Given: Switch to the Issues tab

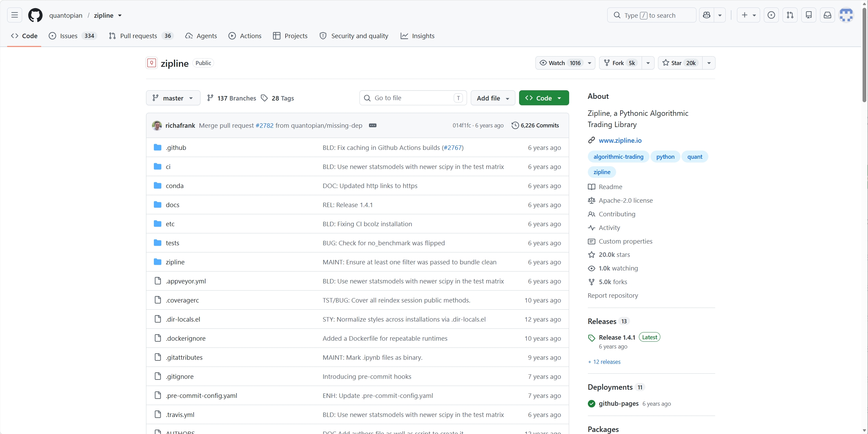Looking at the screenshot, I should [73, 36].
